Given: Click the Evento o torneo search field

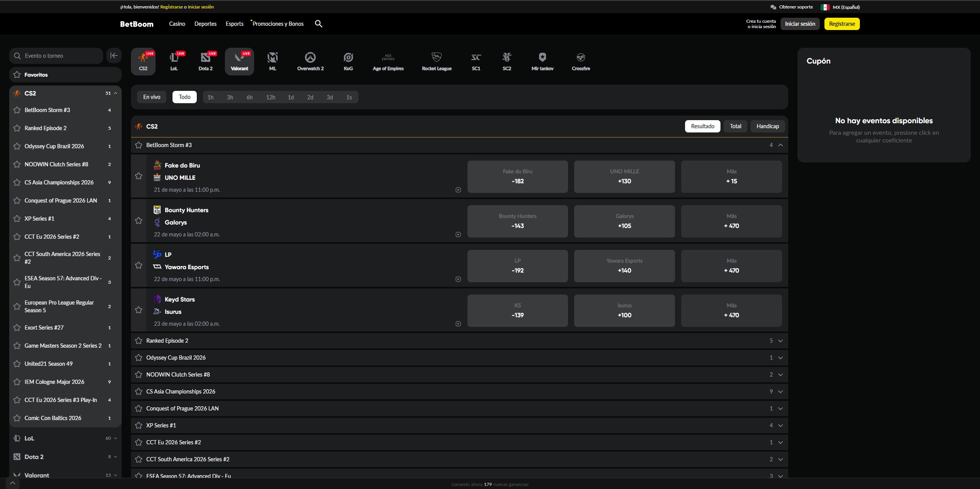Looking at the screenshot, I should coord(56,56).
